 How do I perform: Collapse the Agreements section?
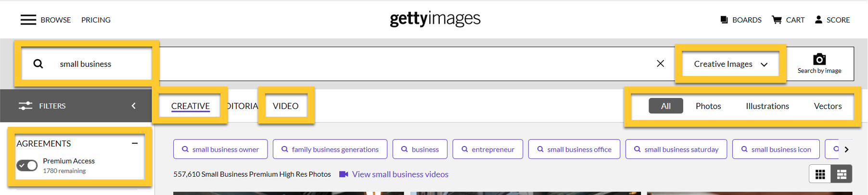(135, 143)
